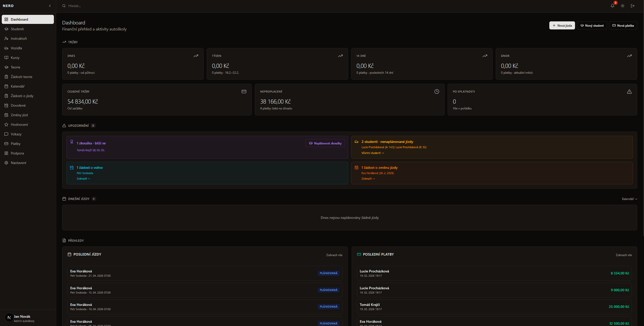Toggle the light/dark theme switch
The image size is (644, 326).
pyautogui.click(x=623, y=6)
